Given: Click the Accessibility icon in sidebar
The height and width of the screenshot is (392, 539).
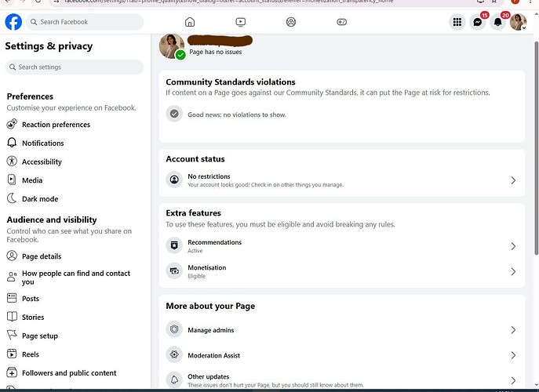Looking at the screenshot, I should [12, 162].
